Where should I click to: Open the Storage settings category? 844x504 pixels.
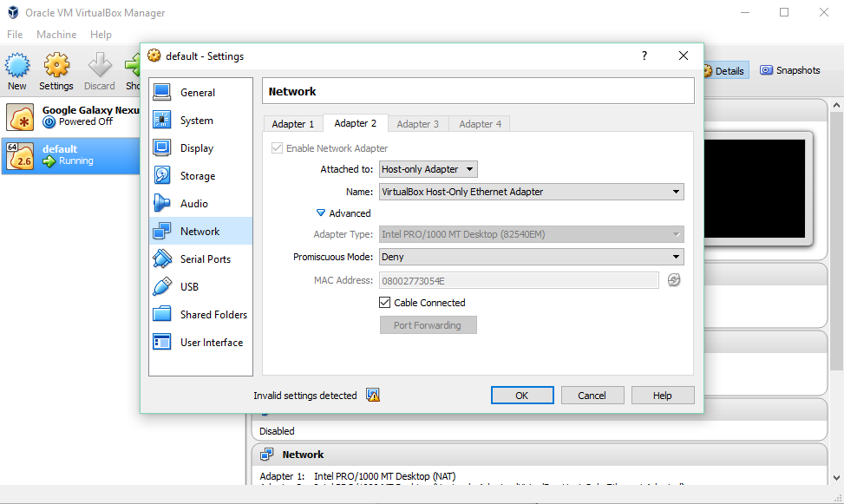pyautogui.click(x=200, y=176)
